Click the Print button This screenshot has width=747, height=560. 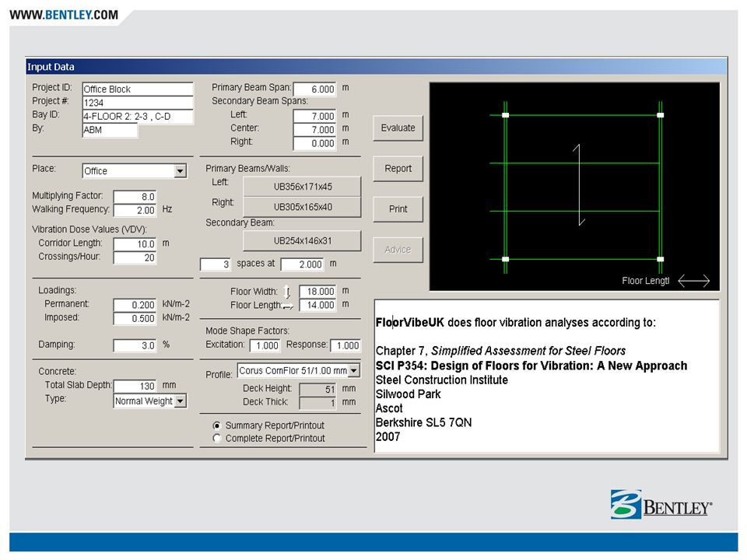[398, 209]
